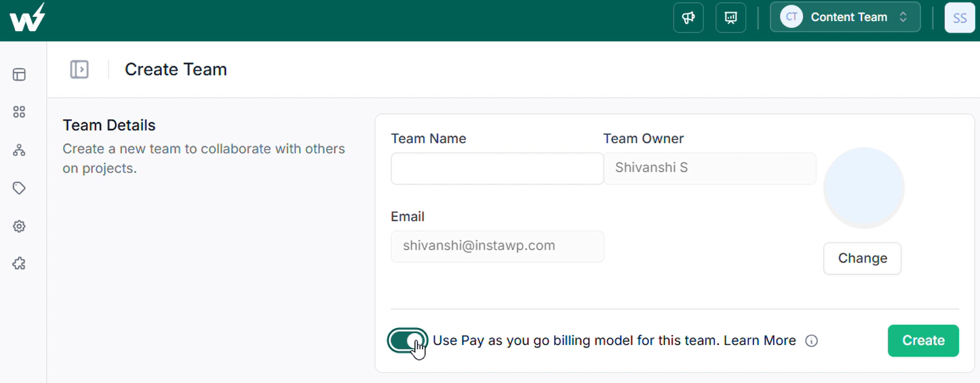Click the Team Owner field
Viewport: 980px width, 383px height.
(x=709, y=168)
